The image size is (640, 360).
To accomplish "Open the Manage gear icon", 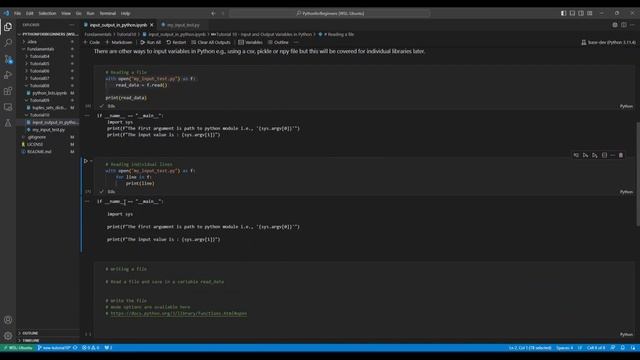I will click(8, 336).
